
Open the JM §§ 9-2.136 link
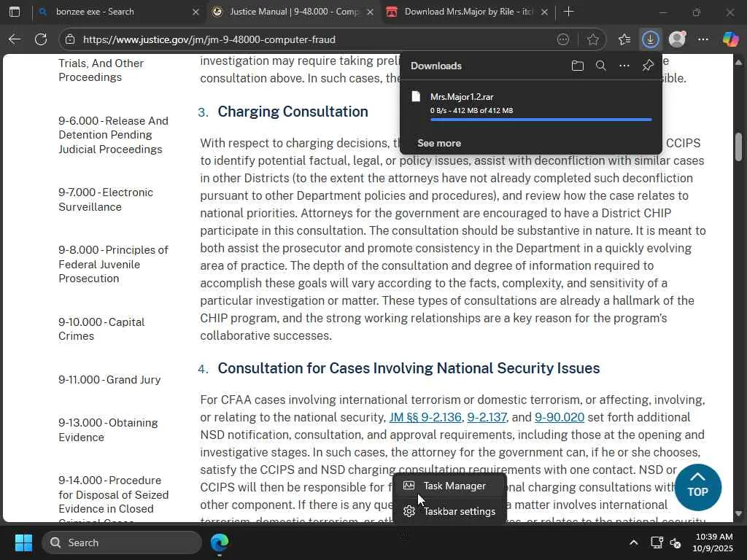(425, 417)
